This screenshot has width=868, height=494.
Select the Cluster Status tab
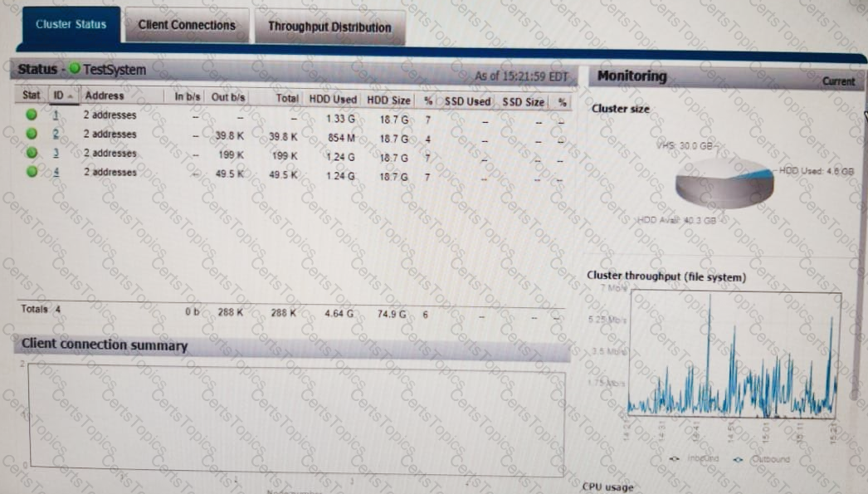coord(71,24)
